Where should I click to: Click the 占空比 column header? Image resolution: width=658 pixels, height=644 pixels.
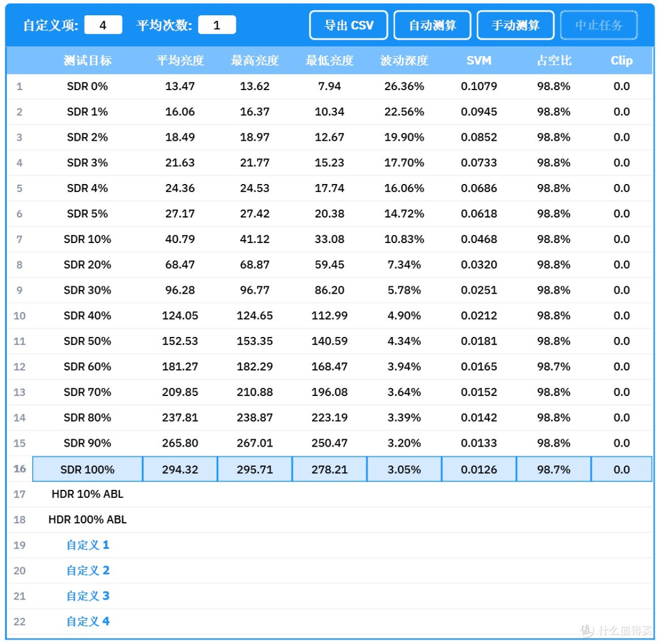(554, 60)
